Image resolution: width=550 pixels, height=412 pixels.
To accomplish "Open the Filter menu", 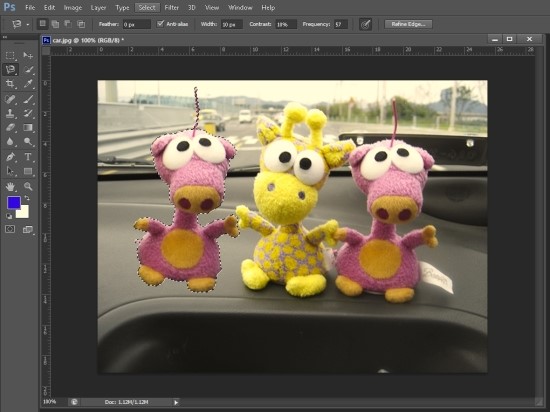I will pos(172,7).
